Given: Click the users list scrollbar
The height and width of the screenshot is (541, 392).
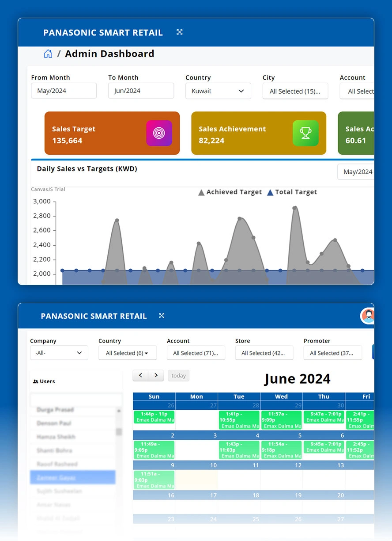Looking at the screenshot, I should pos(119,431).
